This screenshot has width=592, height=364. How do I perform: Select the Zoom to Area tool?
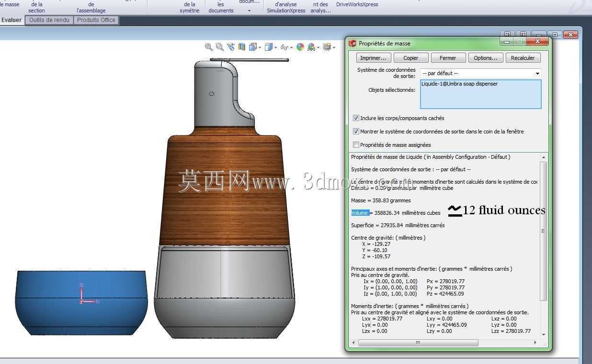pos(219,47)
